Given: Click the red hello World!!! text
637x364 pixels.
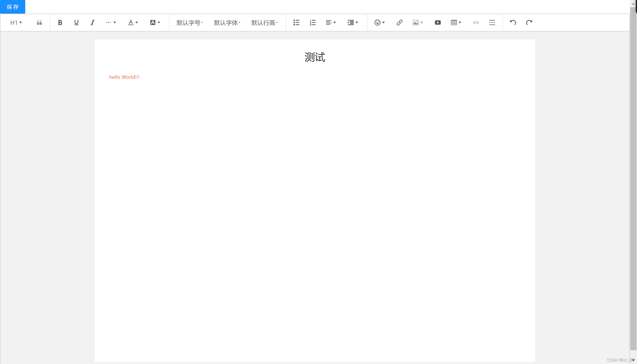Looking at the screenshot, I should coord(124,77).
